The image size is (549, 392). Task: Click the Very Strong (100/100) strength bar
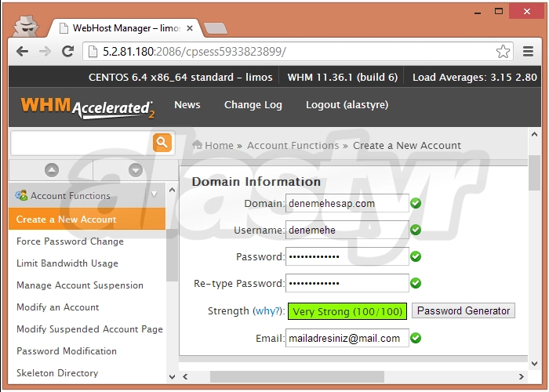point(347,311)
